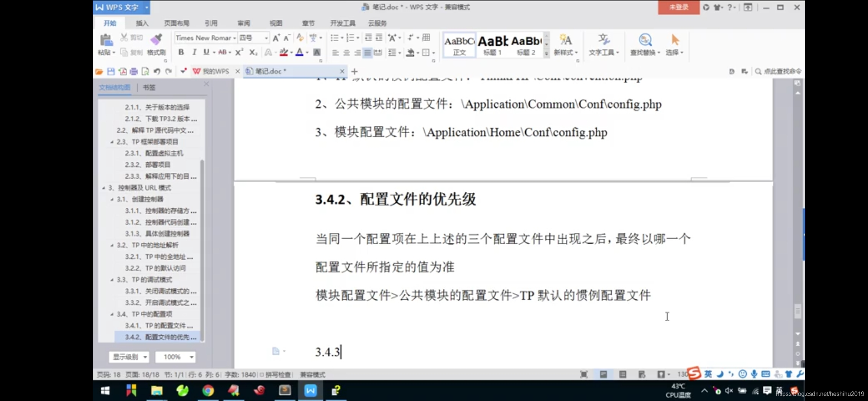This screenshot has width=868, height=401.
Task: Toggle character shading A button
Action: click(317, 52)
